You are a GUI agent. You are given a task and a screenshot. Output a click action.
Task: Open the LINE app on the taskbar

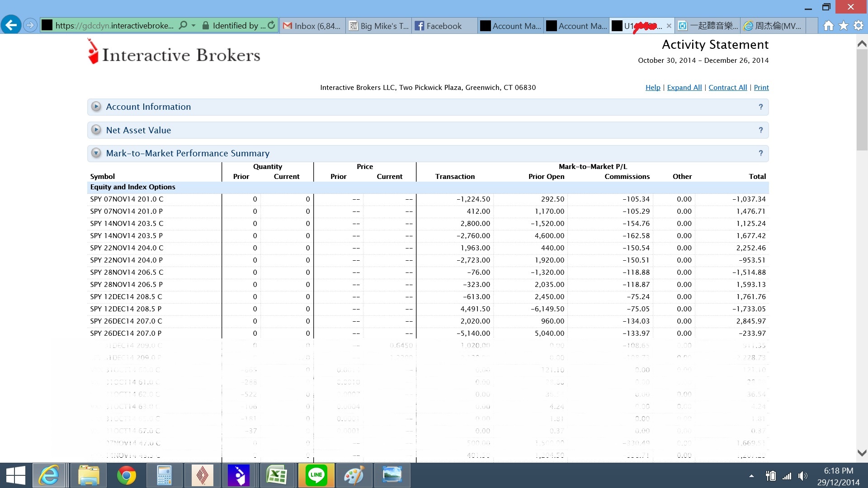click(316, 475)
